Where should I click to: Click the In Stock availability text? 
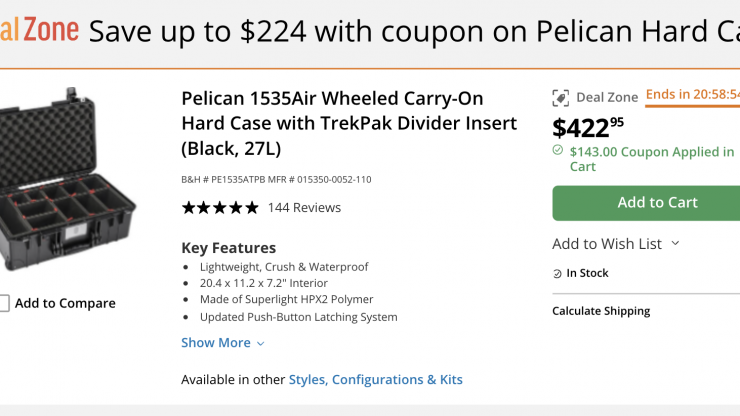587,273
